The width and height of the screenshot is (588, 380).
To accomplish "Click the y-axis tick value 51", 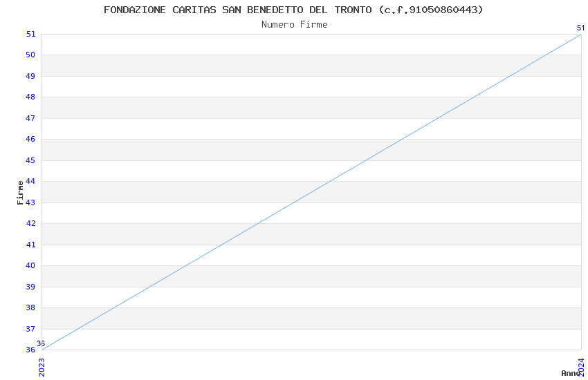I will pos(30,34).
